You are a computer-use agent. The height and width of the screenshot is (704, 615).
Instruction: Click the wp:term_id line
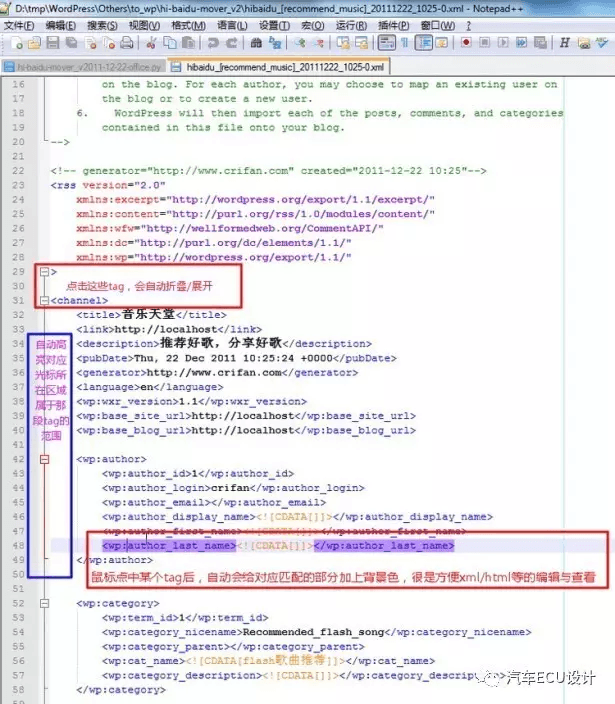pyautogui.click(x=185, y=617)
